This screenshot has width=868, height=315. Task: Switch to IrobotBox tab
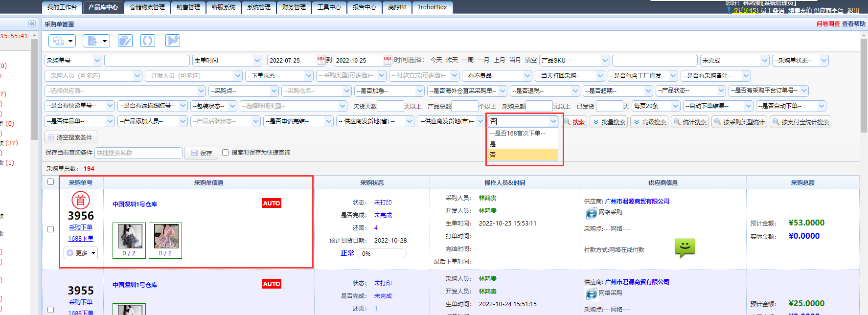point(433,7)
